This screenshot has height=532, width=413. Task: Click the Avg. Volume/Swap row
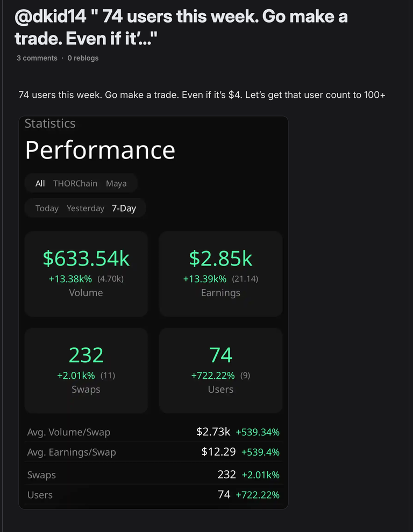pos(153,432)
